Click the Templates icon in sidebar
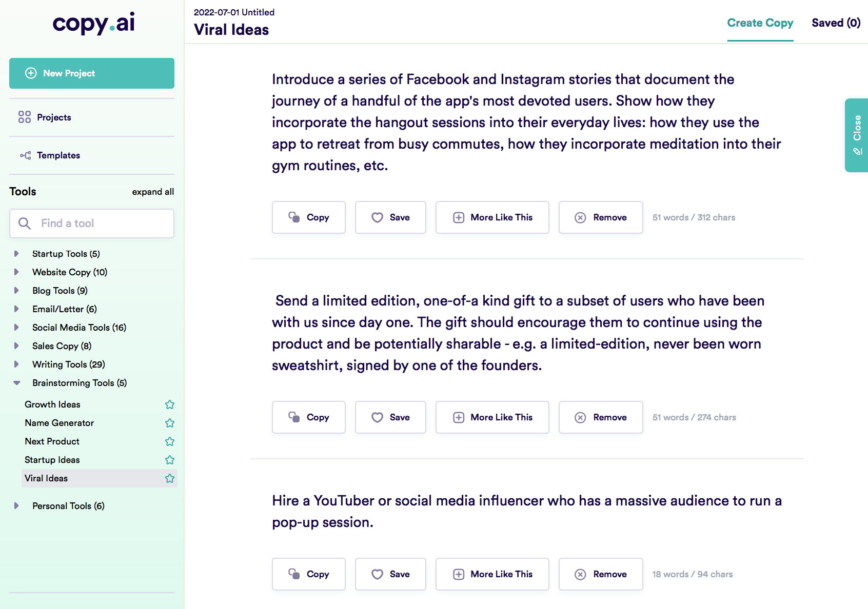Image resolution: width=868 pixels, height=609 pixels. (x=25, y=155)
